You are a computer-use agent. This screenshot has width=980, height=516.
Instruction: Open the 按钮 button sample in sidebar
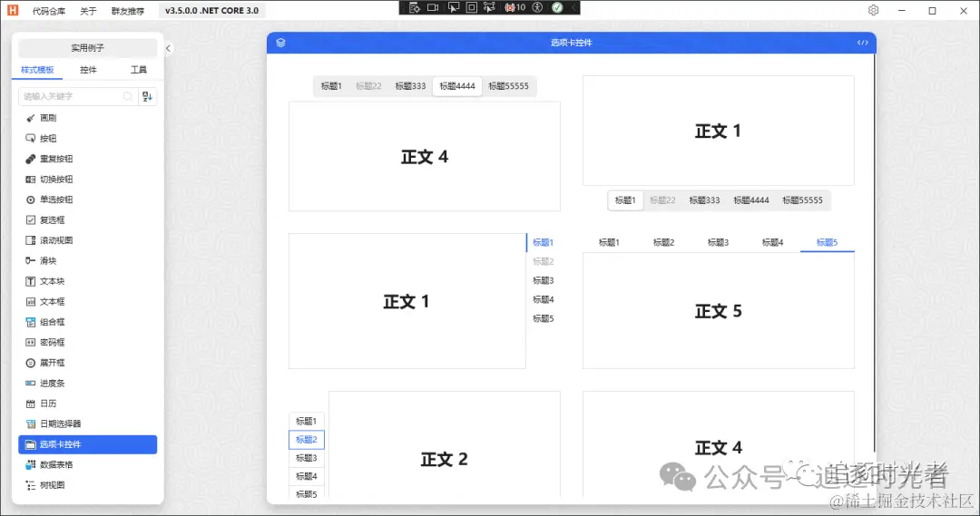tap(87, 138)
